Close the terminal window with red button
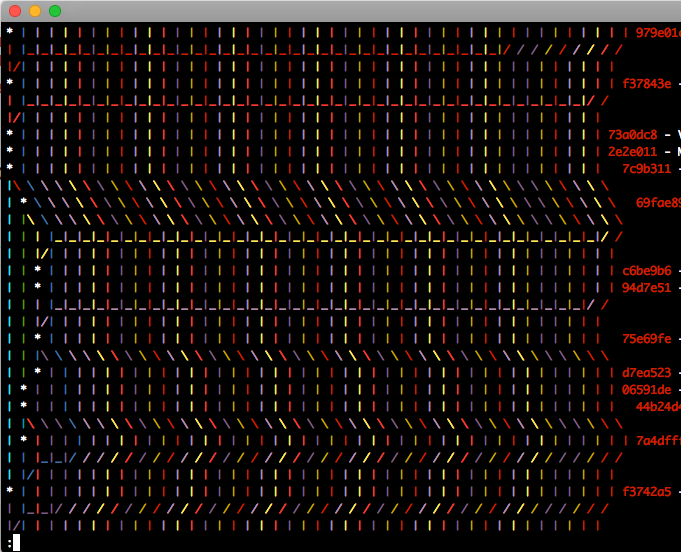Viewport: 681px width, 552px height. (15, 11)
